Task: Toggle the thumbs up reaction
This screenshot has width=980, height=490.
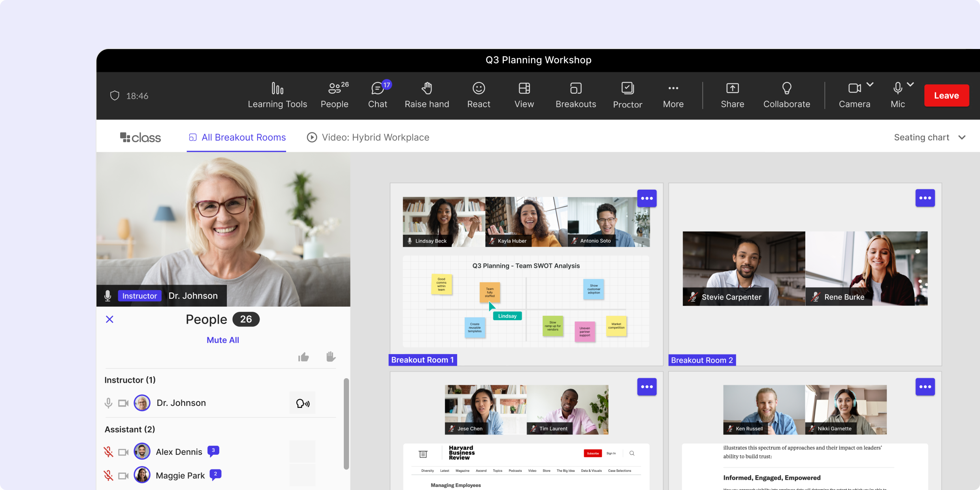Action: click(x=303, y=356)
